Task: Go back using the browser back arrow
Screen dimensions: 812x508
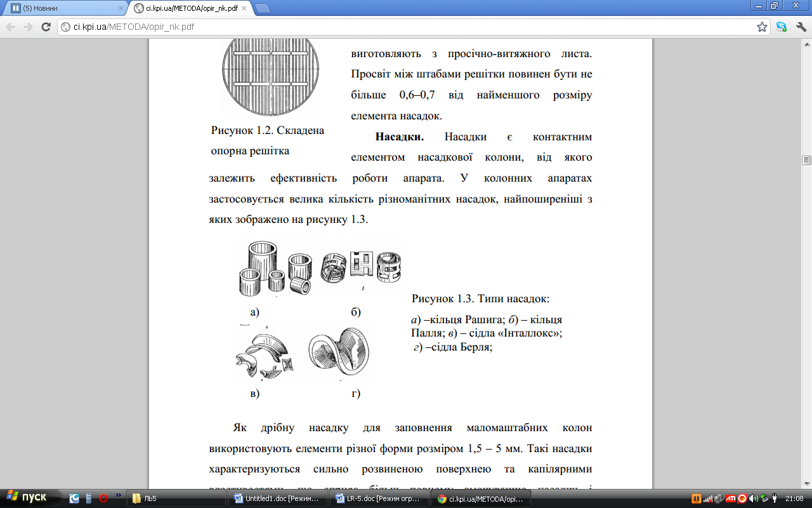Action: click(x=11, y=27)
